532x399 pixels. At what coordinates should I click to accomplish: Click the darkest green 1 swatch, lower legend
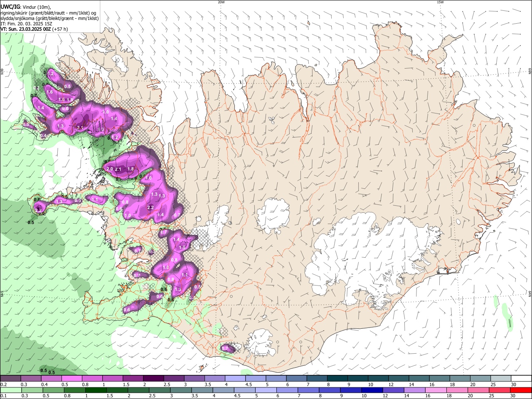coord(96,390)
